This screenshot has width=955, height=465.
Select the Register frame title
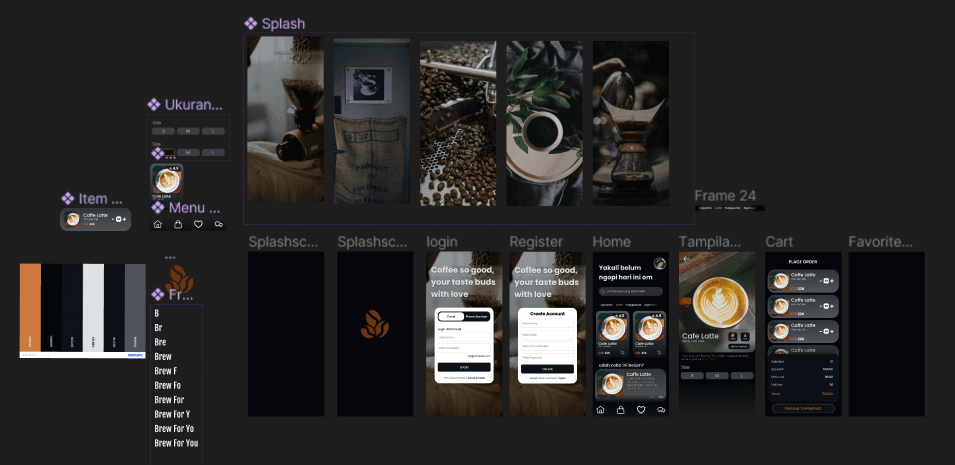(536, 242)
